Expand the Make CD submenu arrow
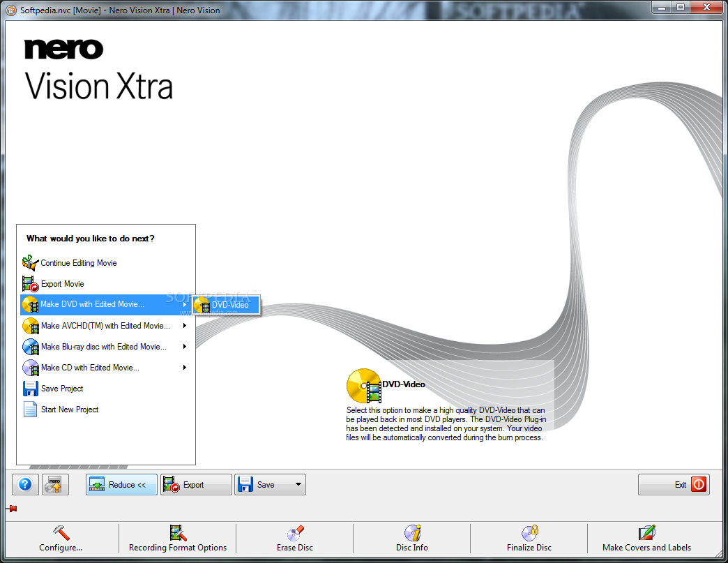Viewport: 728px width, 563px height. 185,368
